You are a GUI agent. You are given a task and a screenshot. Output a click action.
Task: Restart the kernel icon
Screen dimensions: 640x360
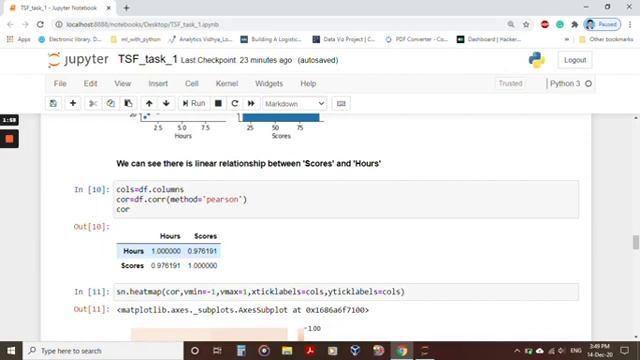(x=235, y=104)
